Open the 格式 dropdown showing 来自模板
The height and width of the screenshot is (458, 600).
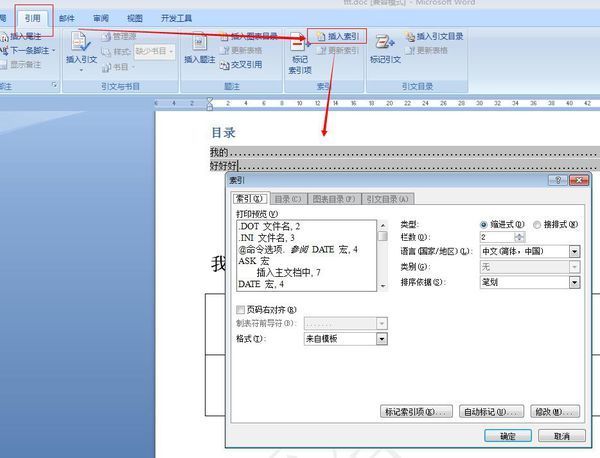click(x=381, y=339)
